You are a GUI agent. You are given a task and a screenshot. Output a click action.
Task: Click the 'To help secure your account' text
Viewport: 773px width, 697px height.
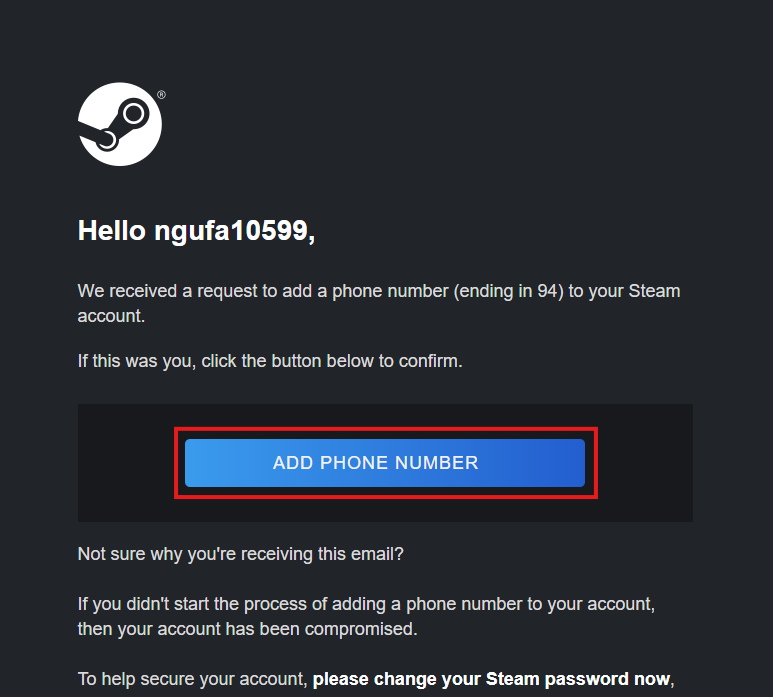(x=192, y=680)
